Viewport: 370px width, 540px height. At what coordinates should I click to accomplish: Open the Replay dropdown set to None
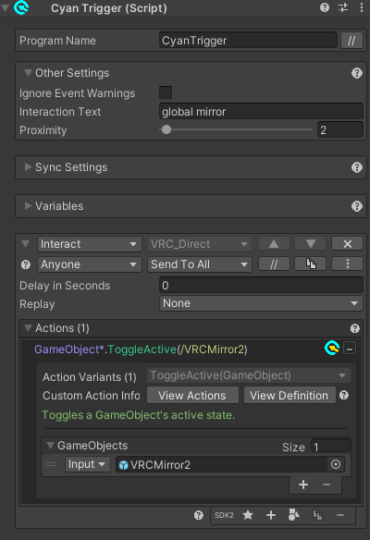261,303
